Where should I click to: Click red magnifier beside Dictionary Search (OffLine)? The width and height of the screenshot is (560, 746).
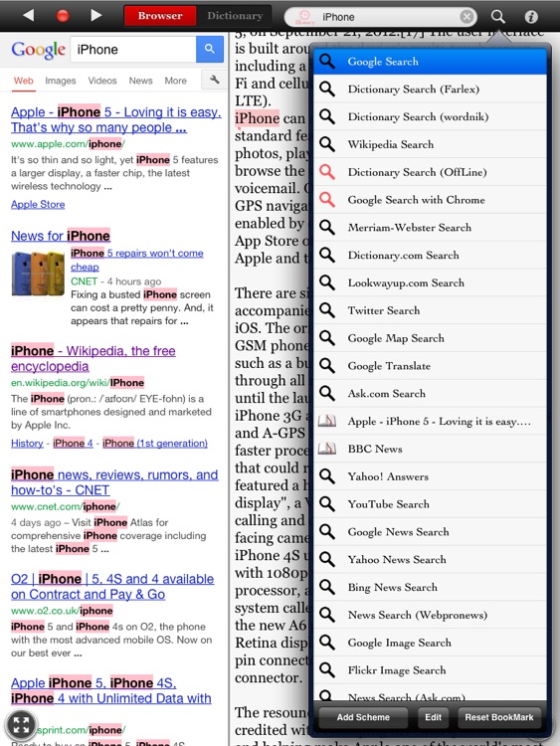[x=327, y=172]
